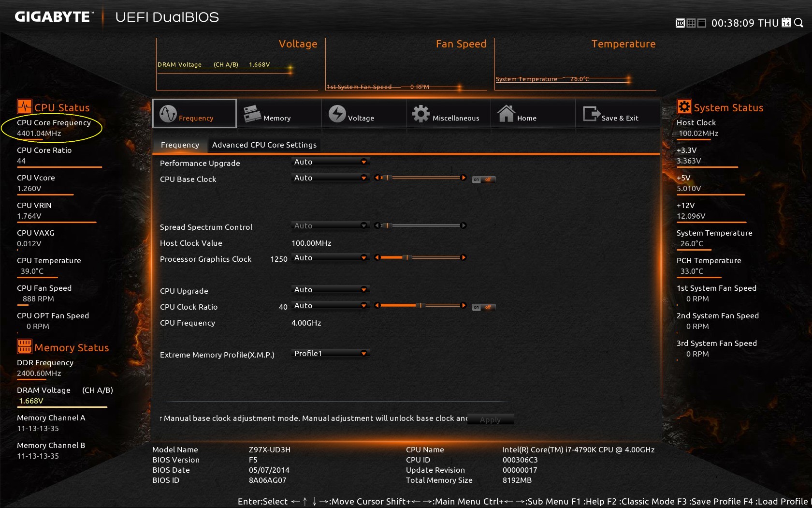Click the Memory Channel A timings 11-13-13-35
Screen dimensions: 812x508
tap(38, 428)
